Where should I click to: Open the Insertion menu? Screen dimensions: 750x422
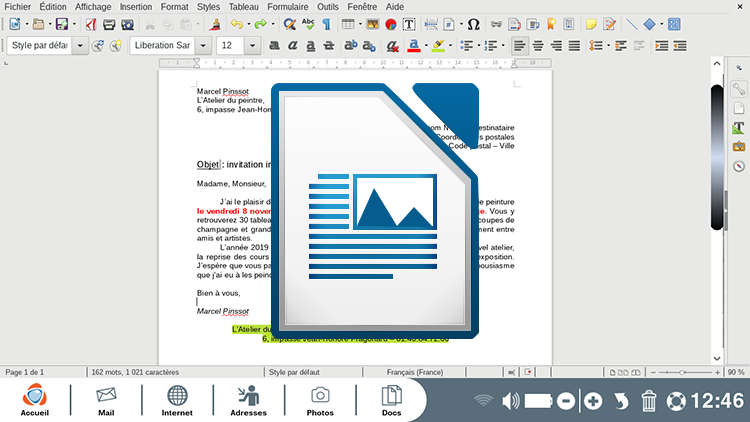136,7
